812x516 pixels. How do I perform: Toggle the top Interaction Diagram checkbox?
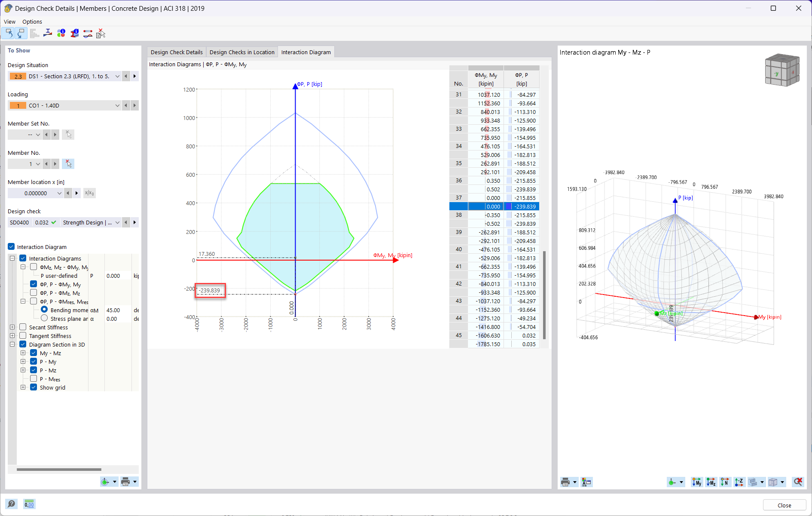pos(11,247)
